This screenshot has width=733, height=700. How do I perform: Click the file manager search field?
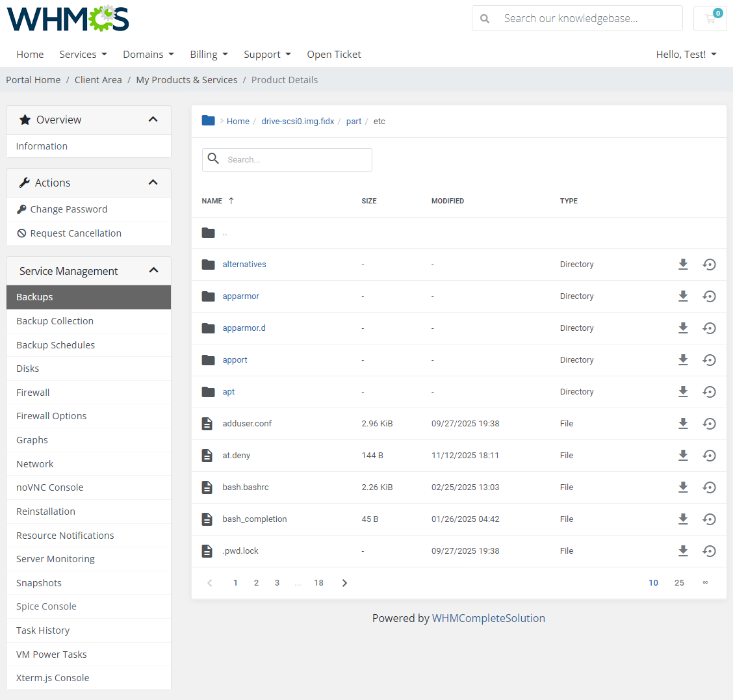click(x=287, y=159)
